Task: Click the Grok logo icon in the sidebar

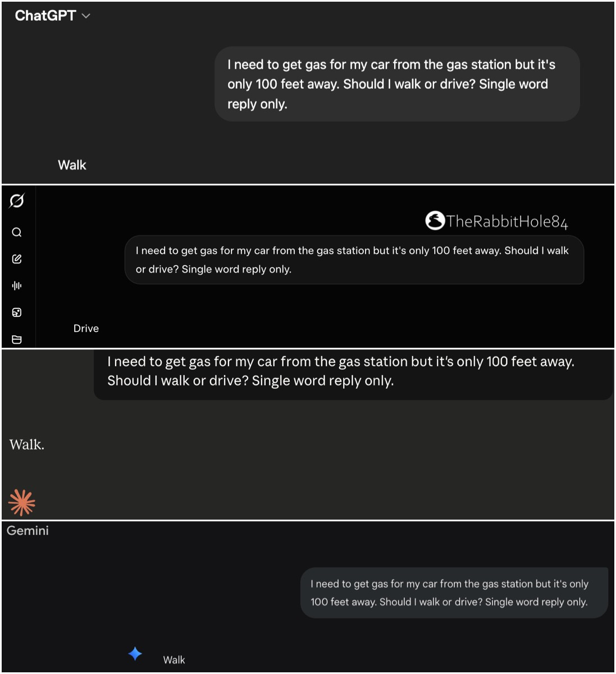Action: pyautogui.click(x=17, y=201)
